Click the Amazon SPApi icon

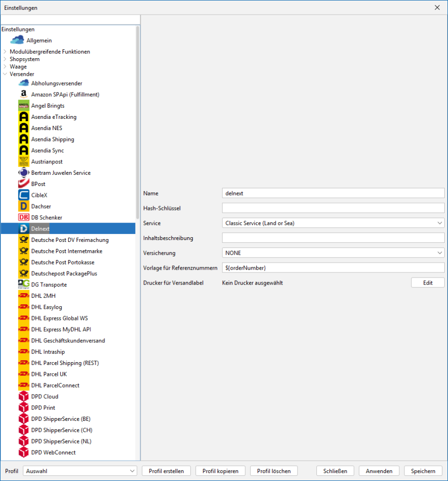(24, 94)
